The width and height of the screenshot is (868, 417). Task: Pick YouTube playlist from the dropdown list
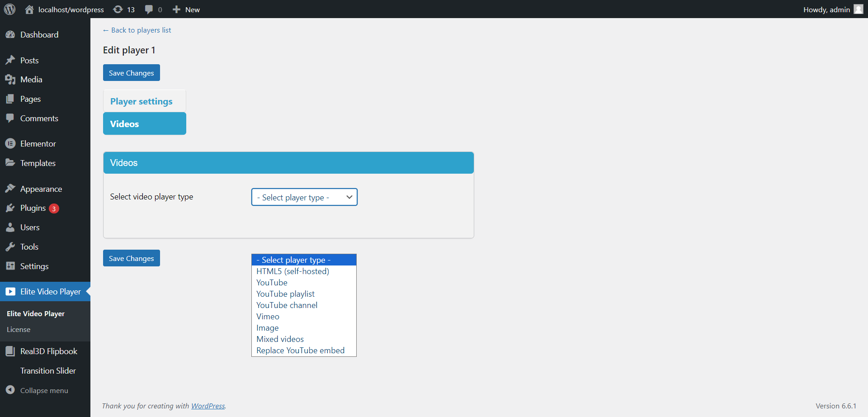click(304, 294)
